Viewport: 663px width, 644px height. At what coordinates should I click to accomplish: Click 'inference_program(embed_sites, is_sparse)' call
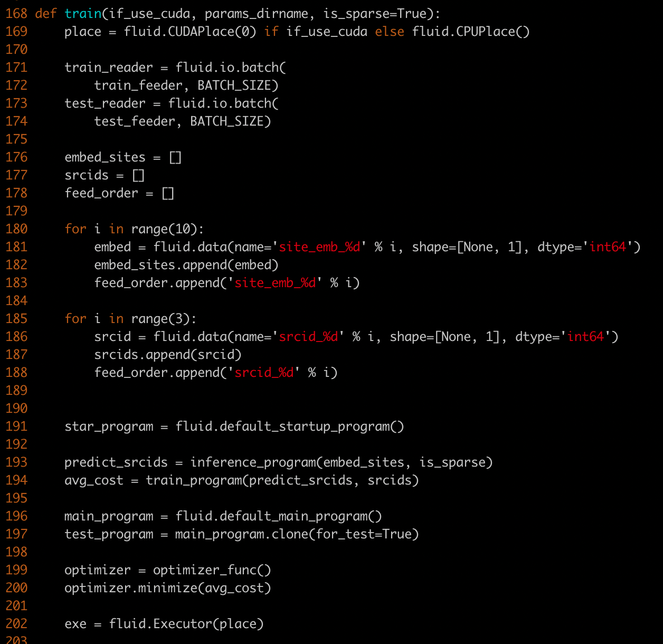[x=342, y=462]
